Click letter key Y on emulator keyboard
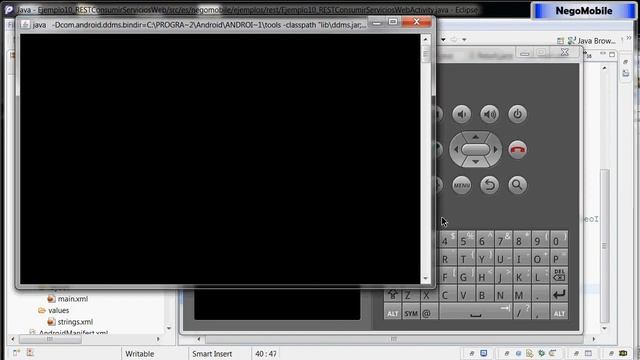Viewport: 640px width, 360px height. coord(484,259)
